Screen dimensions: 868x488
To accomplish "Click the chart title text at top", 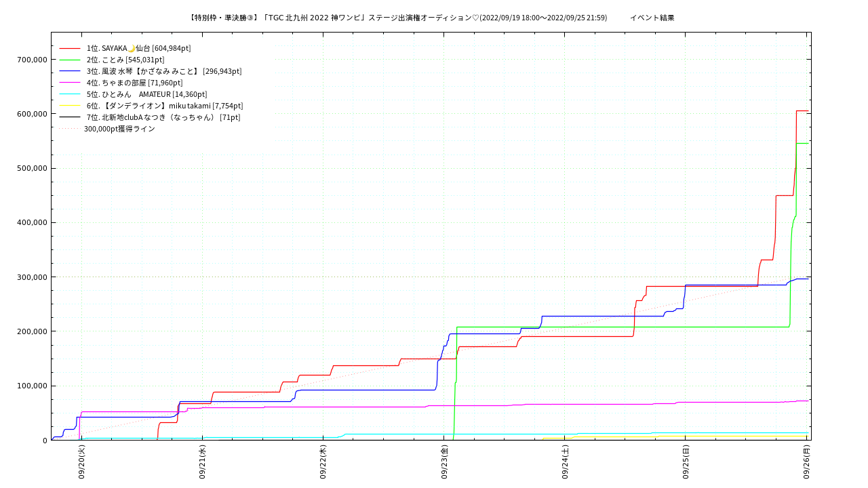I will 432,18.
